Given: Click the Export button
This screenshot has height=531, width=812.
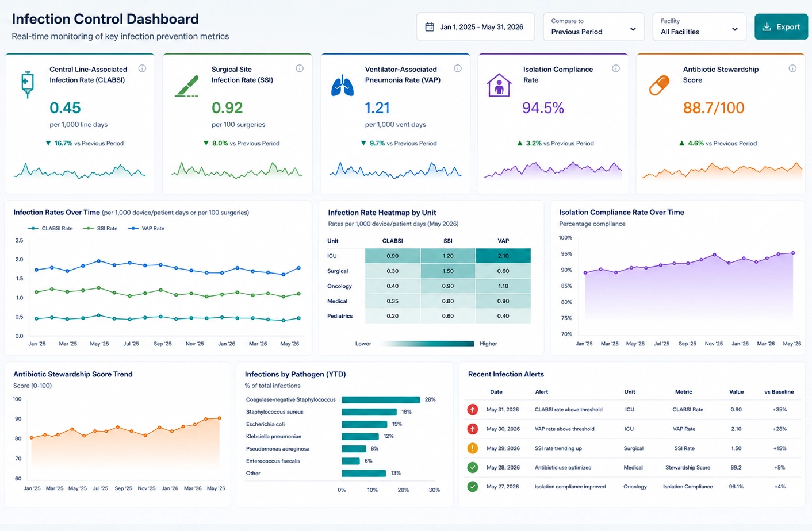Looking at the screenshot, I should 781,27.
